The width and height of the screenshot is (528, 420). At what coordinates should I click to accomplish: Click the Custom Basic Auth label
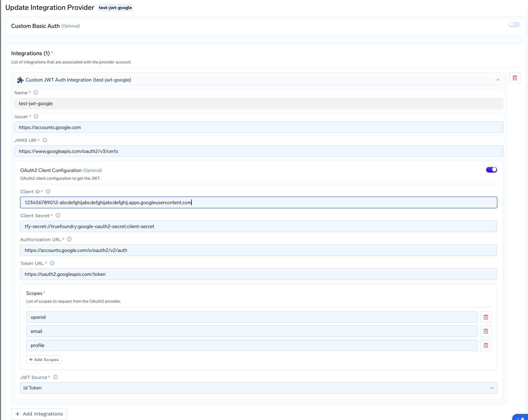[x=35, y=26]
